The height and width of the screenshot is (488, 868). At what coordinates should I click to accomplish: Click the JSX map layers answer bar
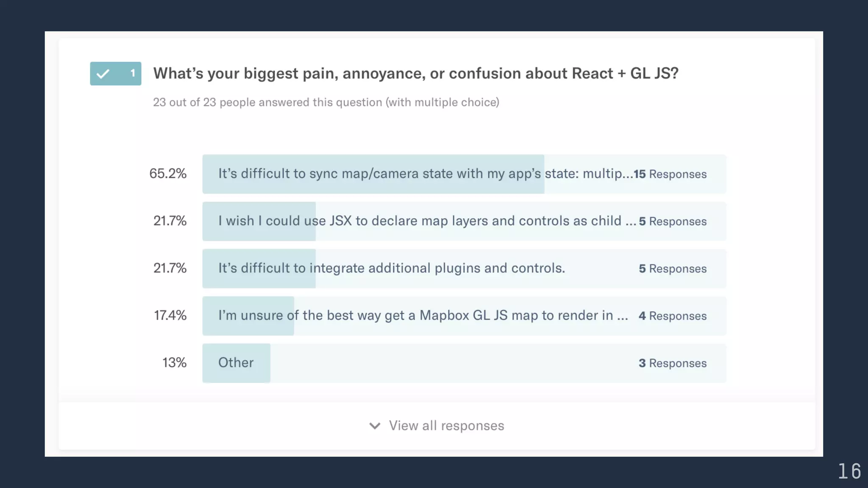[x=464, y=222]
